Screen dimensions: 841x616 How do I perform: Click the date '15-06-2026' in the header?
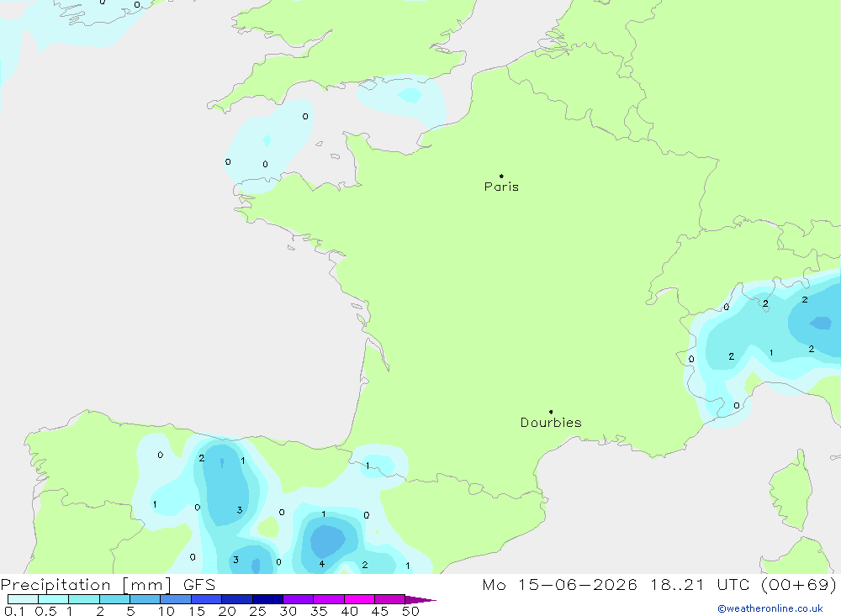pos(578,584)
